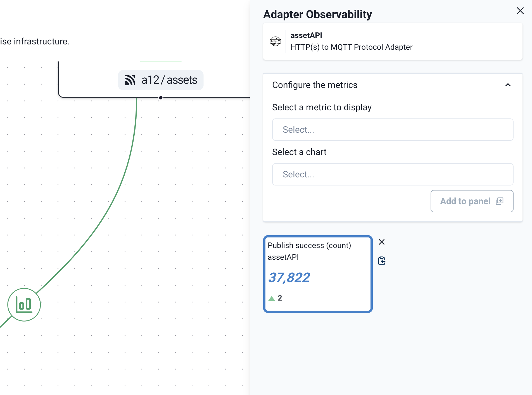Screen dimensions: 532x395
Task: Select the 37,822 metric value
Action: (289, 277)
